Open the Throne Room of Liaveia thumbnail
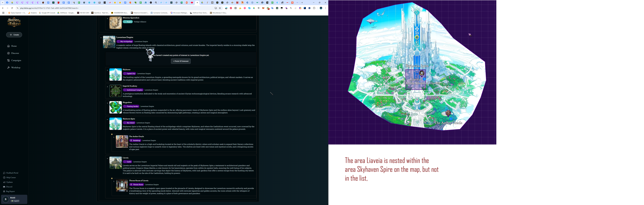 [122, 186]
